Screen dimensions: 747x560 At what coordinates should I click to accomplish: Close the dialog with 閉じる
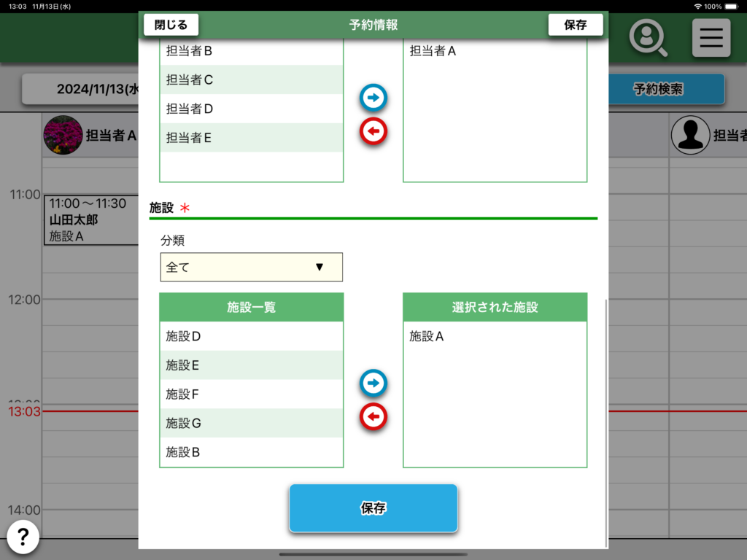pyautogui.click(x=171, y=25)
